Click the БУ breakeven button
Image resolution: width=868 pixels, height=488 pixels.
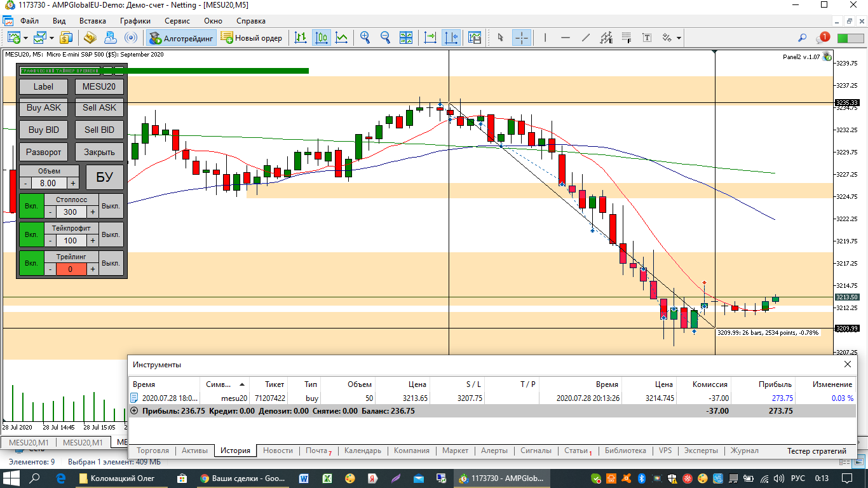click(105, 177)
